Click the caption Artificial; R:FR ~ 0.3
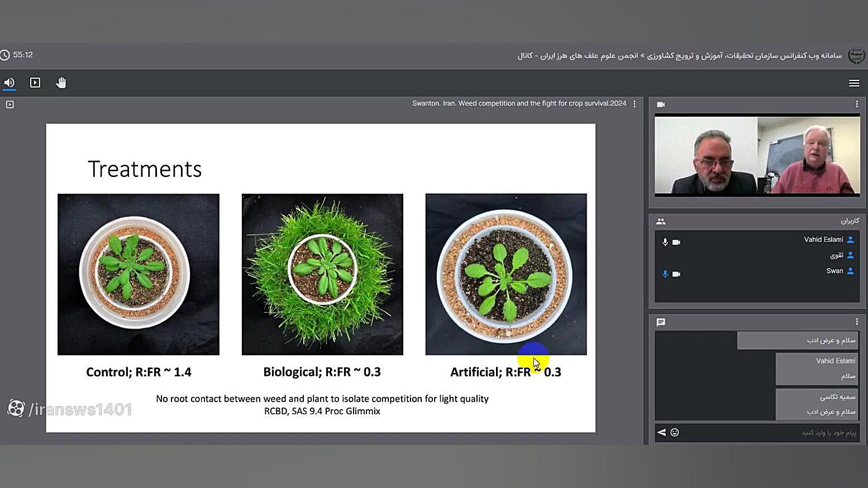The image size is (868, 488). [x=506, y=372]
